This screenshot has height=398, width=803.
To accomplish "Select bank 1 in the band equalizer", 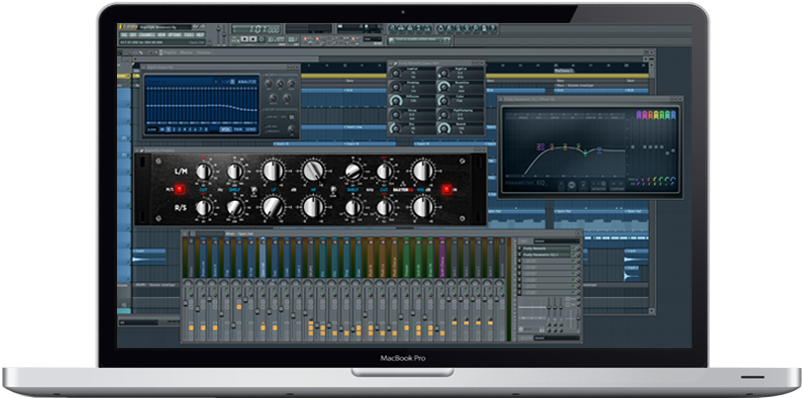I will (x=168, y=129).
